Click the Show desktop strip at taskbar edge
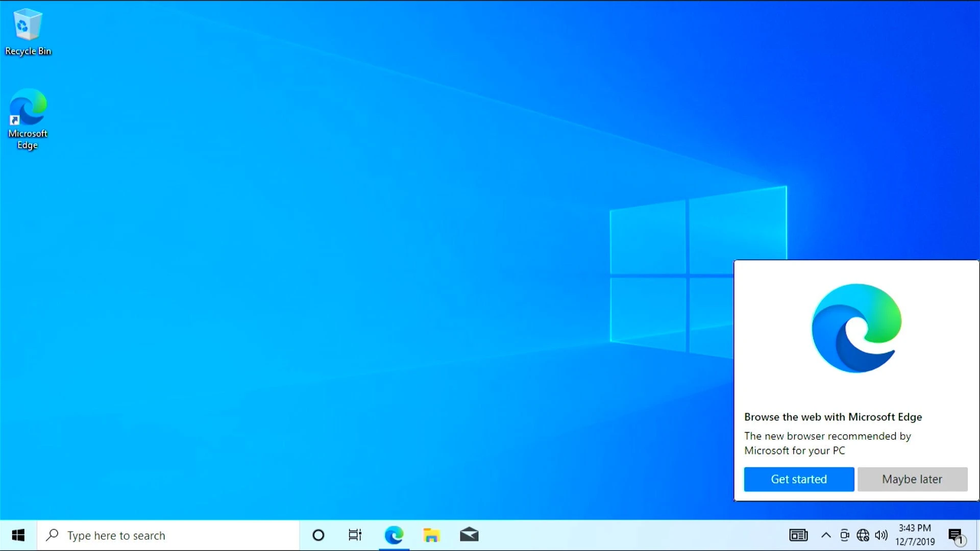The height and width of the screenshot is (551, 980). 978,535
